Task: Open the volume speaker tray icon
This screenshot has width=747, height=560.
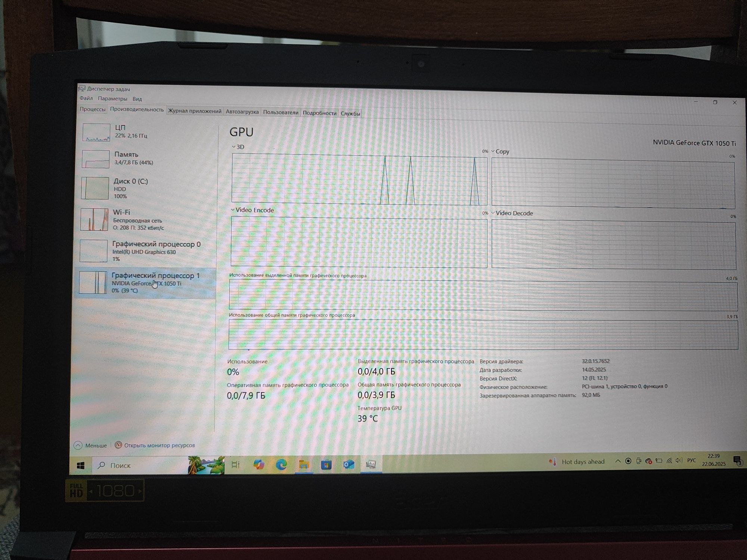Action: pos(679,460)
